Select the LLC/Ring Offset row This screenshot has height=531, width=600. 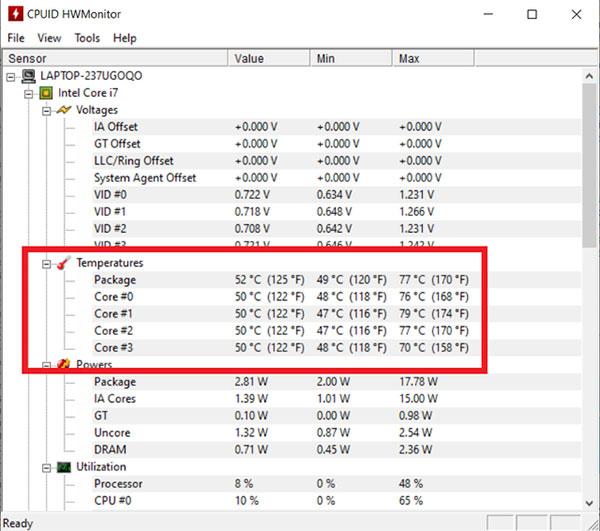[337, 161]
